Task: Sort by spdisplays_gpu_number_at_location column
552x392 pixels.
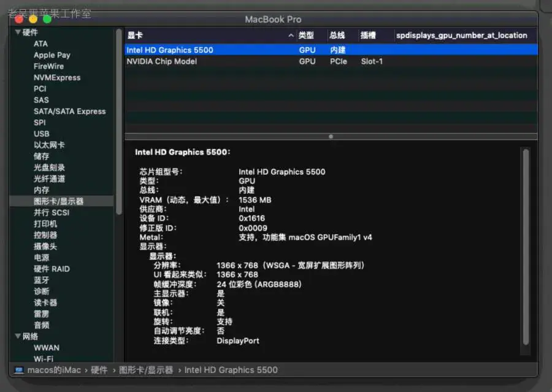Action: [x=461, y=35]
